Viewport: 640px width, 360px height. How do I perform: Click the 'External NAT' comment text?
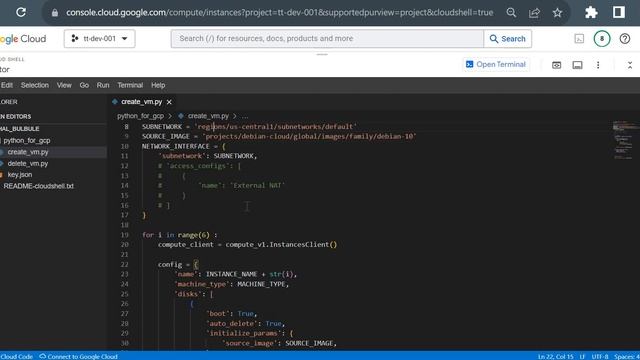pyautogui.click(x=258, y=185)
